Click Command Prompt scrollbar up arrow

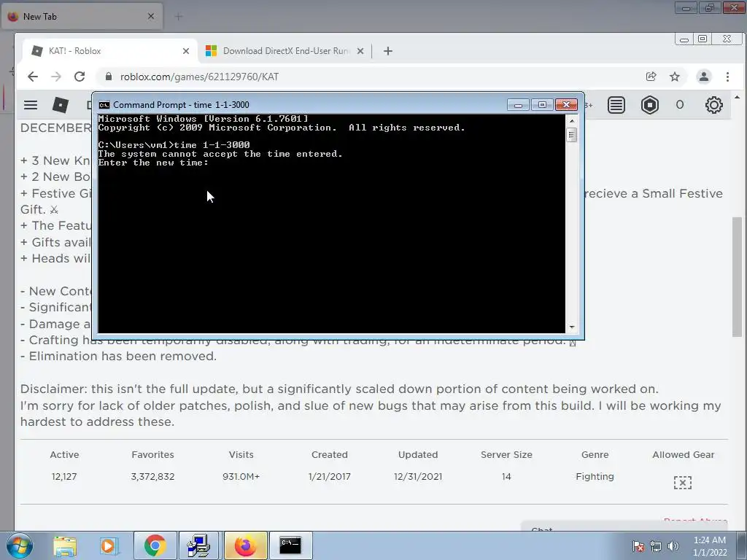(x=572, y=121)
